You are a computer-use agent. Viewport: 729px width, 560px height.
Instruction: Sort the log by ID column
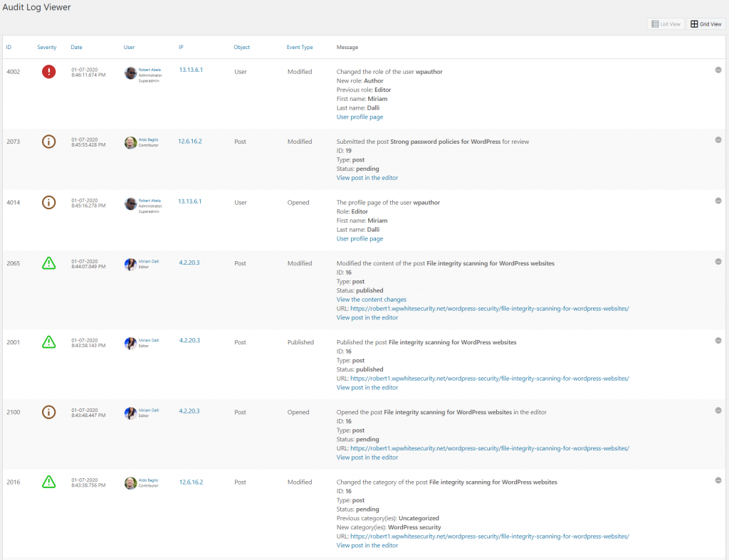coord(9,48)
